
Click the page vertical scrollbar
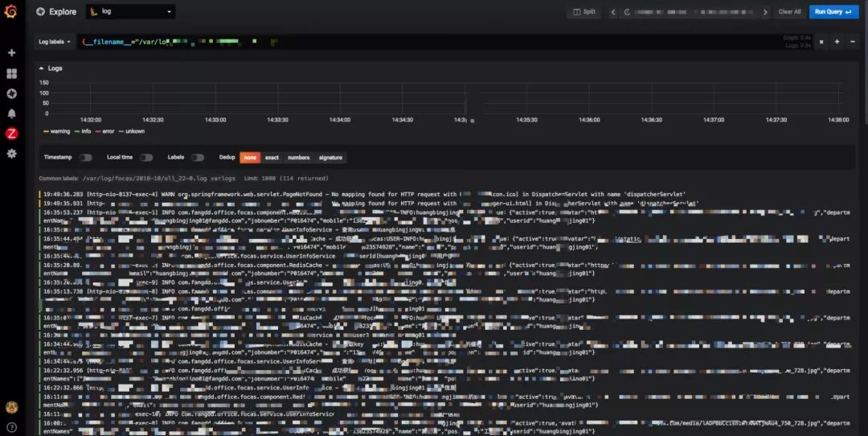point(866,61)
